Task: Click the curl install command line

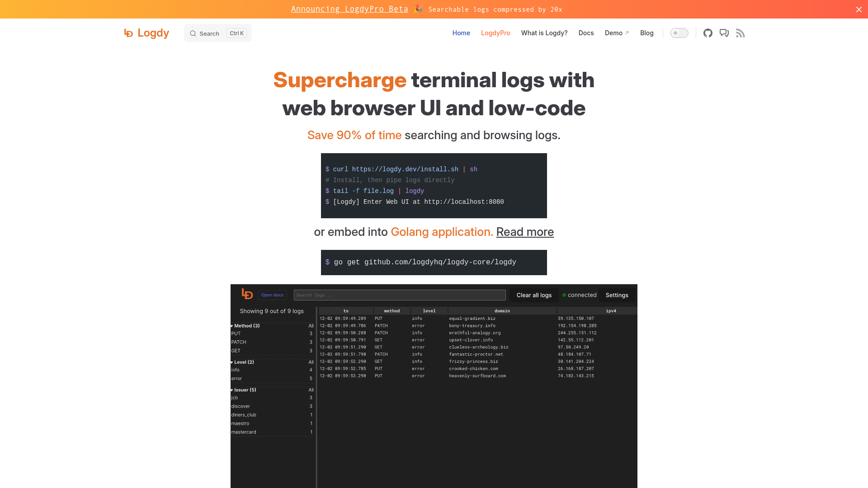Action: [x=401, y=169]
